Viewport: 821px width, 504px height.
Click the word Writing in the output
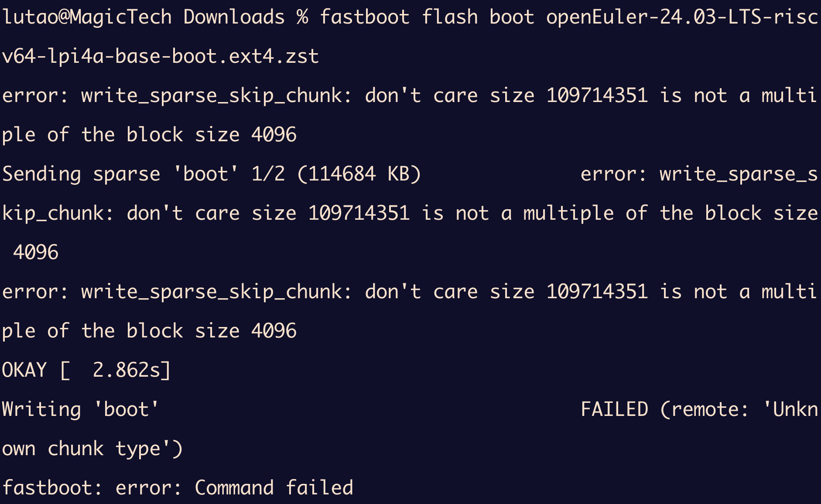click(x=41, y=410)
